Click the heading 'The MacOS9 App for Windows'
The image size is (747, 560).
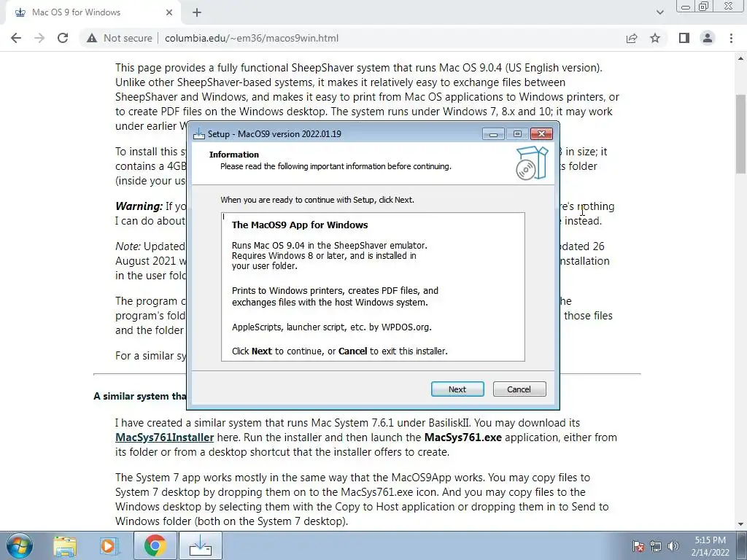(x=300, y=225)
